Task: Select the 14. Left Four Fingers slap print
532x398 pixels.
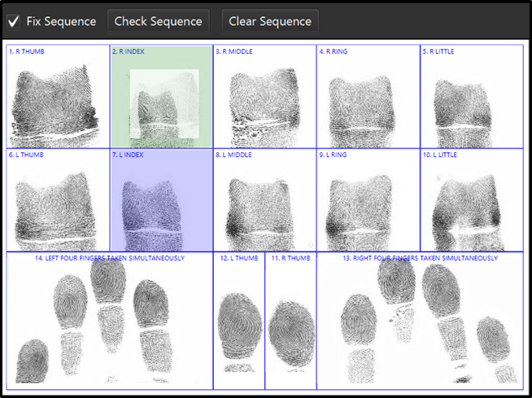Action: coord(110,321)
